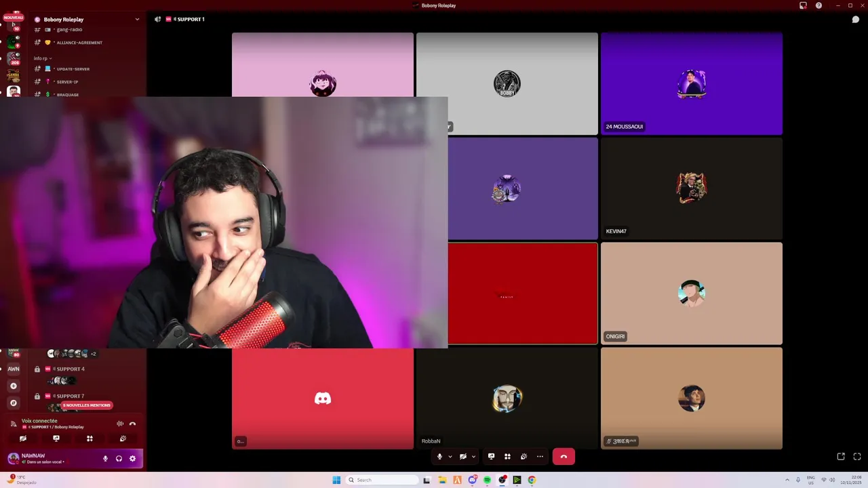868x488 pixels.
Task: Click the Windows Start button
Action: [x=336, y=480]
